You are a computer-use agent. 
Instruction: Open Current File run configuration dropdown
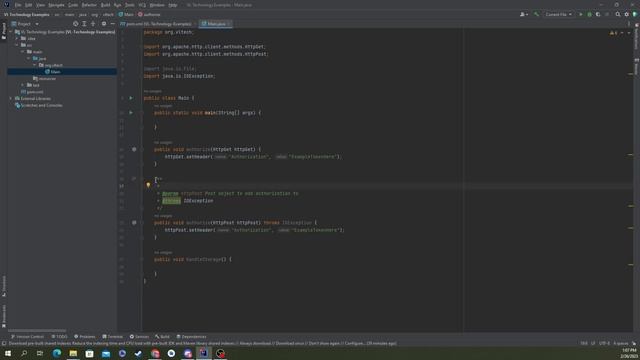pos(558,14)
